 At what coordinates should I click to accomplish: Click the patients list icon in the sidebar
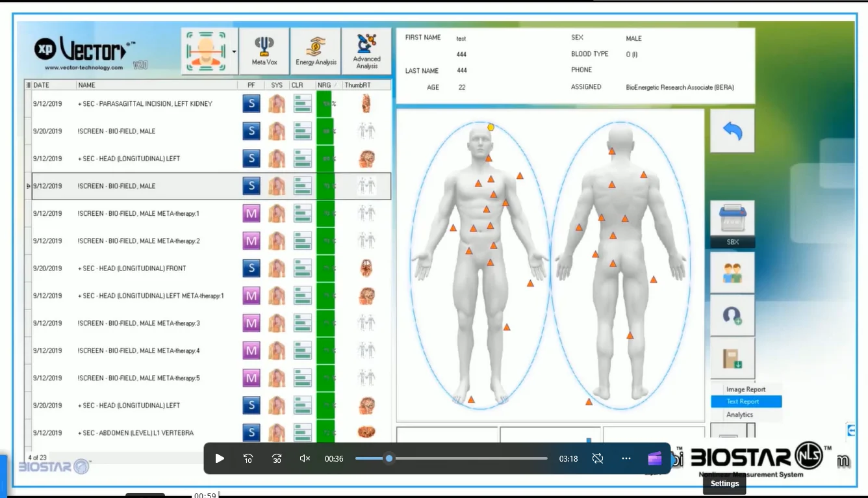732,272
